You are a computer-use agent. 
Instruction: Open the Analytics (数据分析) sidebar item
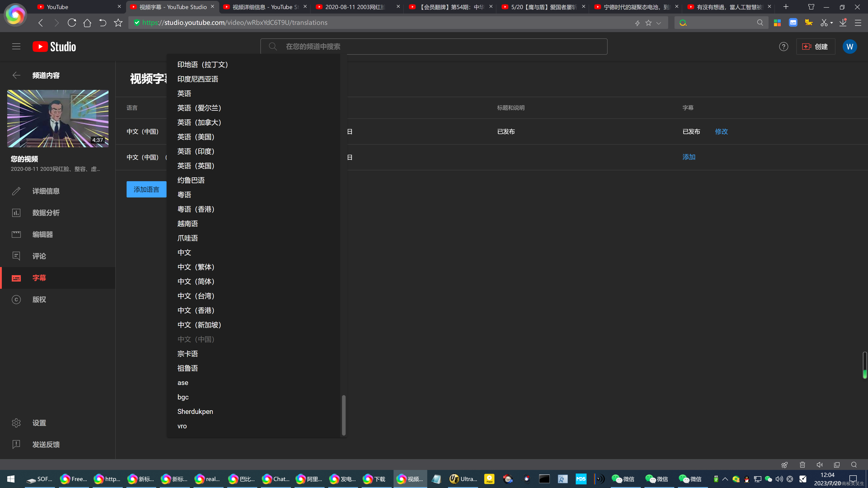46,213
